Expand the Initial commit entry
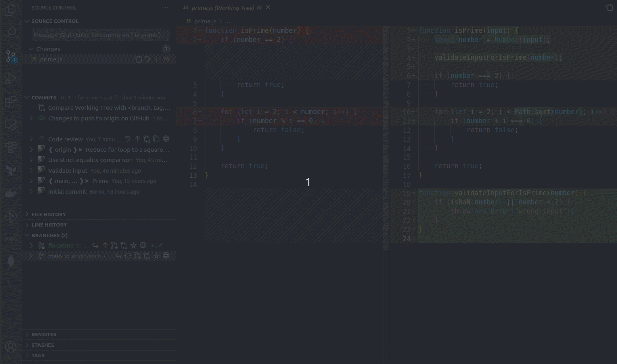 pos(31,191)
